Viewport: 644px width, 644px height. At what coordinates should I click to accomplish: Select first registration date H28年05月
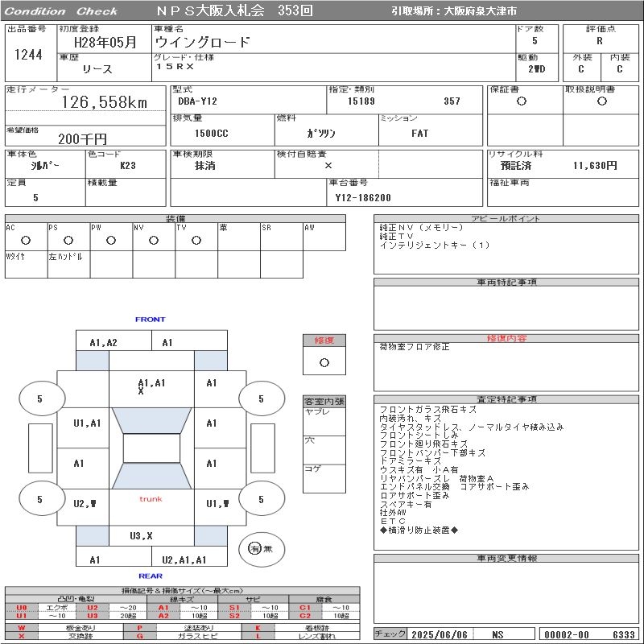point(105,42)
